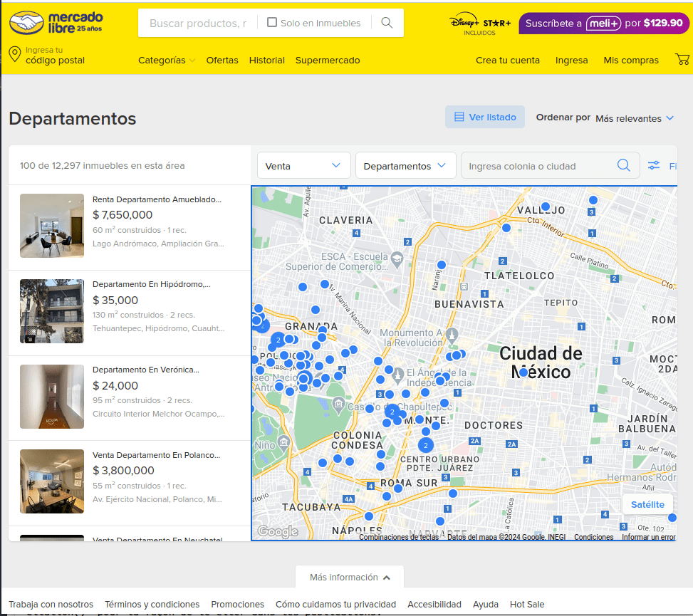Viewport: 693px width, 616px height.
Task: Open Accesibilidad footer link
Action: (x=434, y=604)
